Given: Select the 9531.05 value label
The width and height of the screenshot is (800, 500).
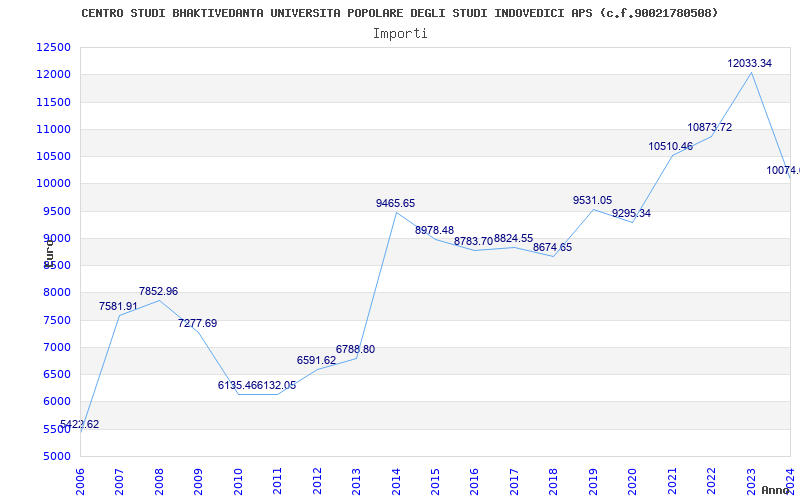Looking at the screenshot, I should click(592, 201).
